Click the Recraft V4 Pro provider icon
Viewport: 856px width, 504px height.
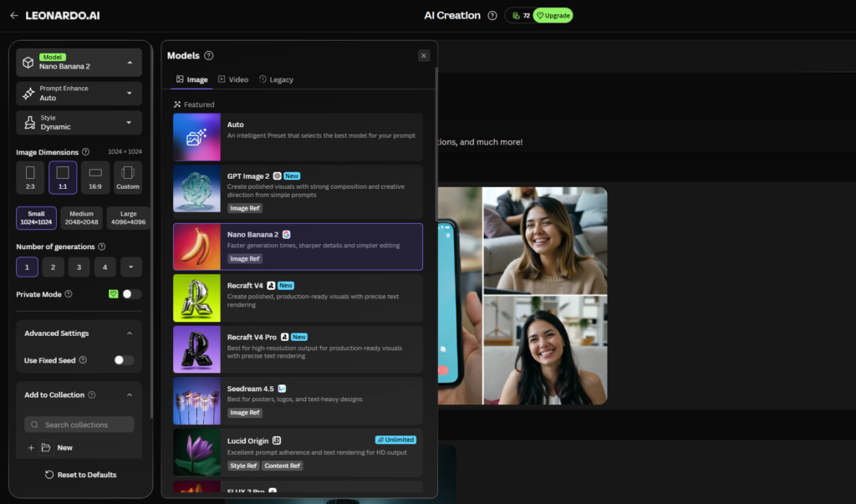pos(284,337)
